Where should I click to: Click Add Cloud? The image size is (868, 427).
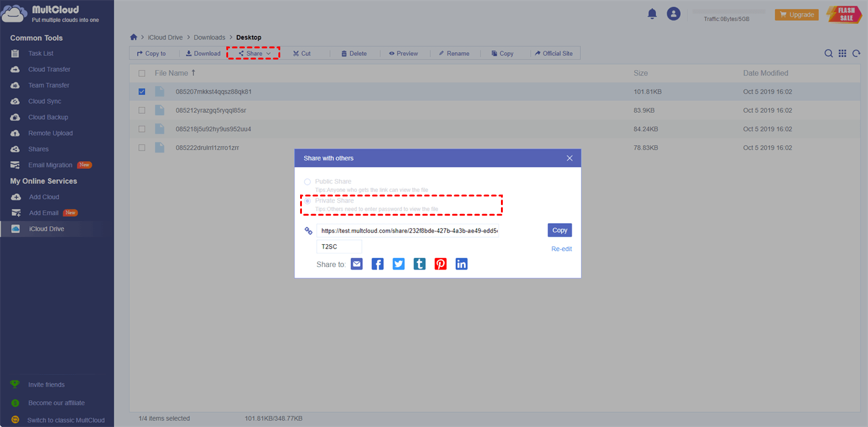pyautogui.click(x=44, y=197)
